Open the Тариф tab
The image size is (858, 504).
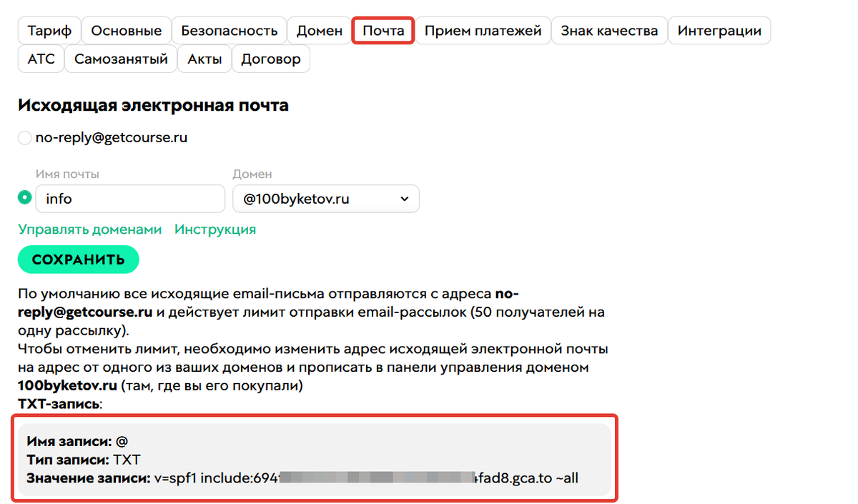(49, 31)
